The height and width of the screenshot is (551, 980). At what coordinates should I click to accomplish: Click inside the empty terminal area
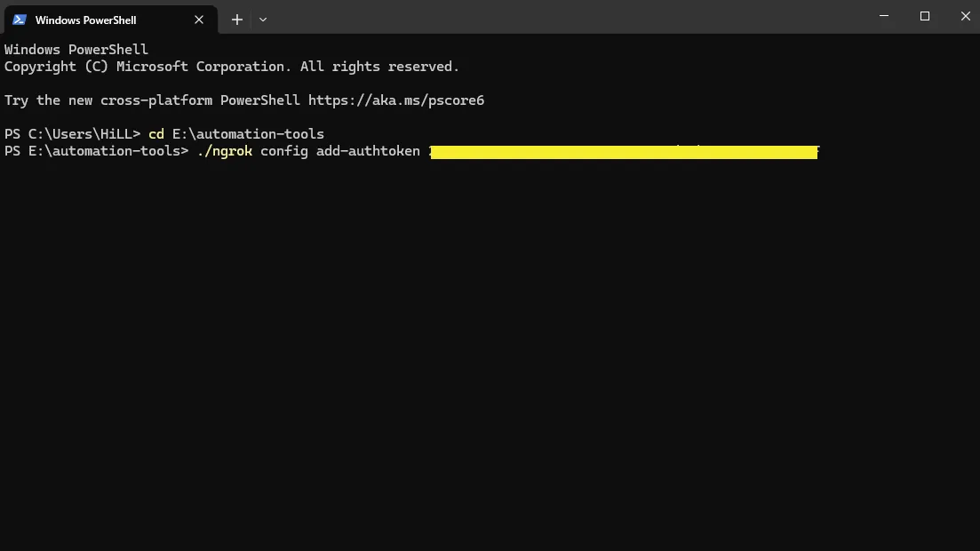(489, 355)
